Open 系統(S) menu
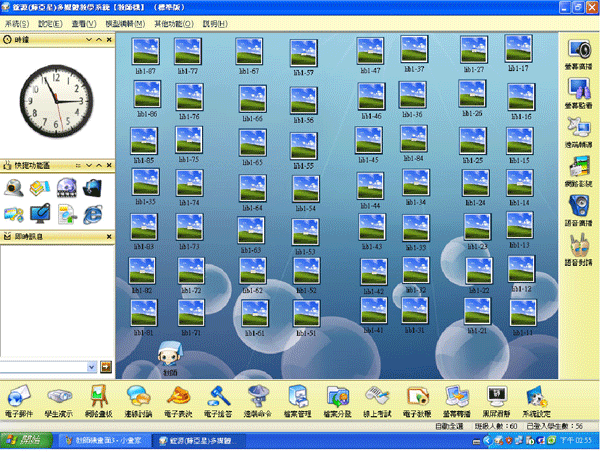This screenshot has width=600, height=458. pos(17,24)
